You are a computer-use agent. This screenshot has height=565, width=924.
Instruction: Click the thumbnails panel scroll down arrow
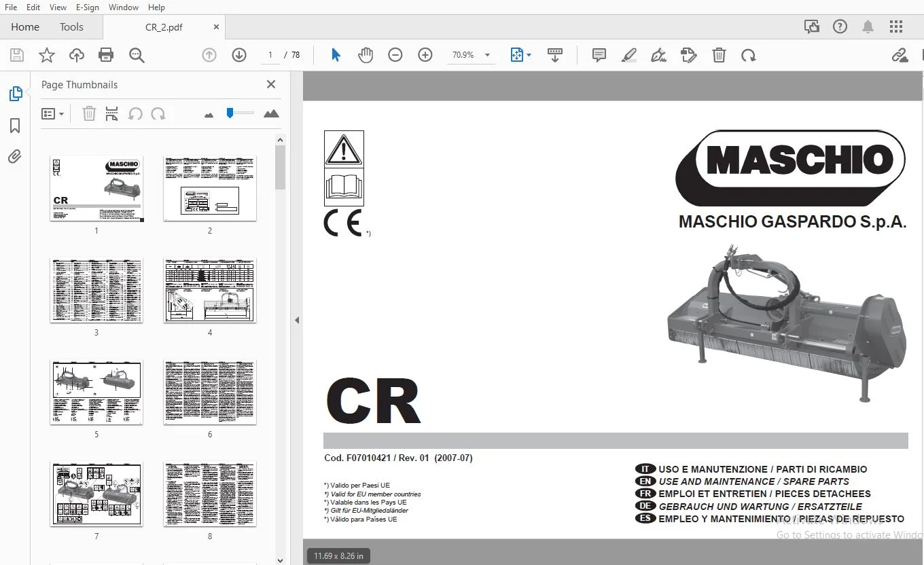point(280,560)
